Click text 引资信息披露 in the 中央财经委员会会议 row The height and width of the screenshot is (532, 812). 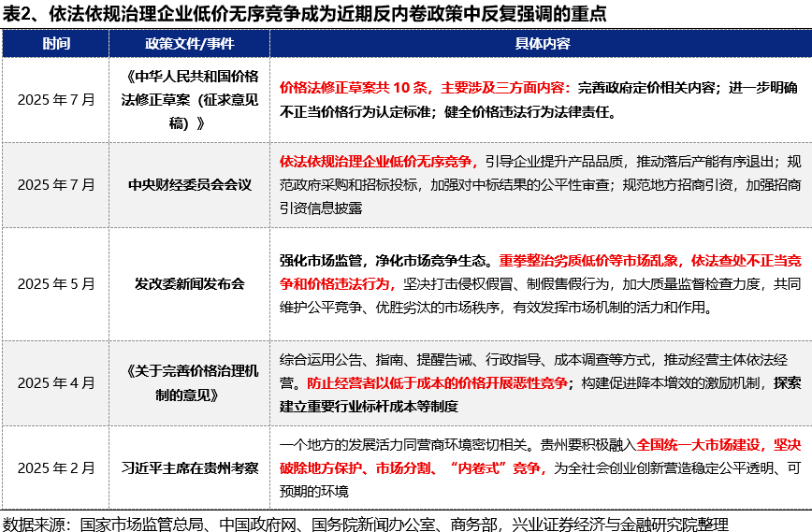click(321, 208)
